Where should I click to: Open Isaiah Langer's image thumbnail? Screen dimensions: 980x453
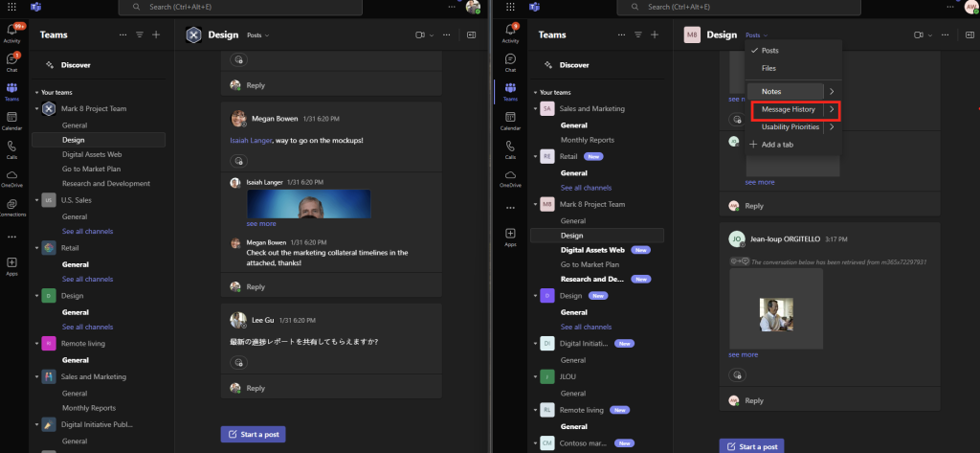click(x=308, y=203)
